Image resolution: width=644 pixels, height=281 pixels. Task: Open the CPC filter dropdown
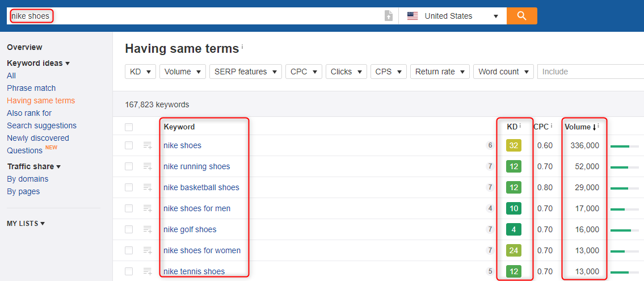click(x=304, y=72)
